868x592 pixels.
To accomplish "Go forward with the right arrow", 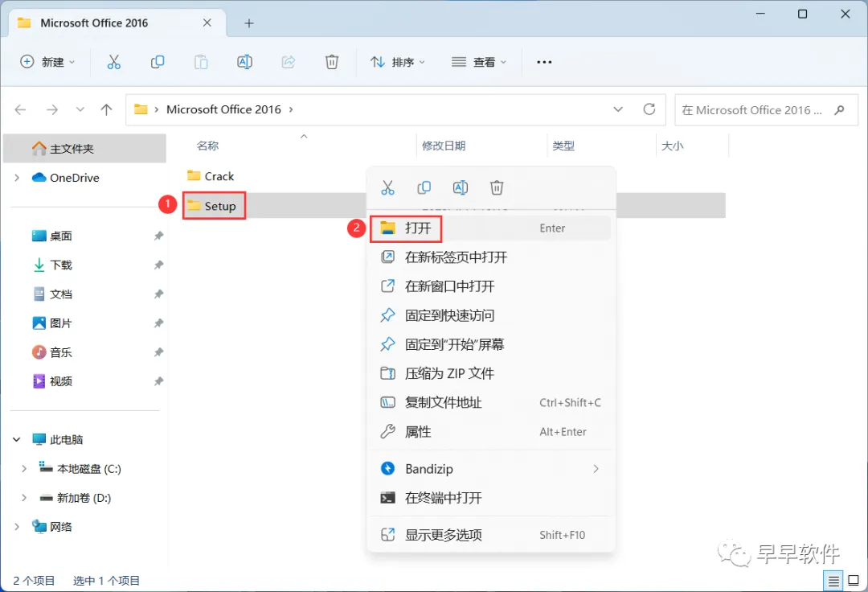I will pos(52,109).
